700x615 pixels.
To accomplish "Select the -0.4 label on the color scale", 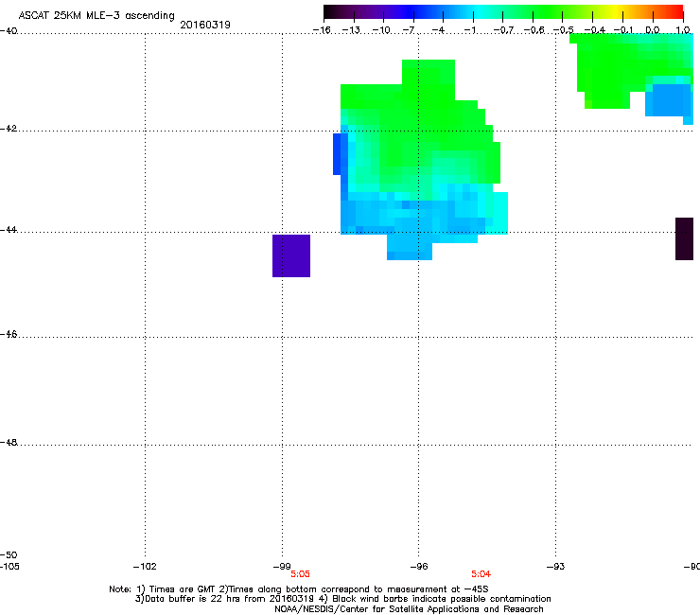I will pos(595,30).
